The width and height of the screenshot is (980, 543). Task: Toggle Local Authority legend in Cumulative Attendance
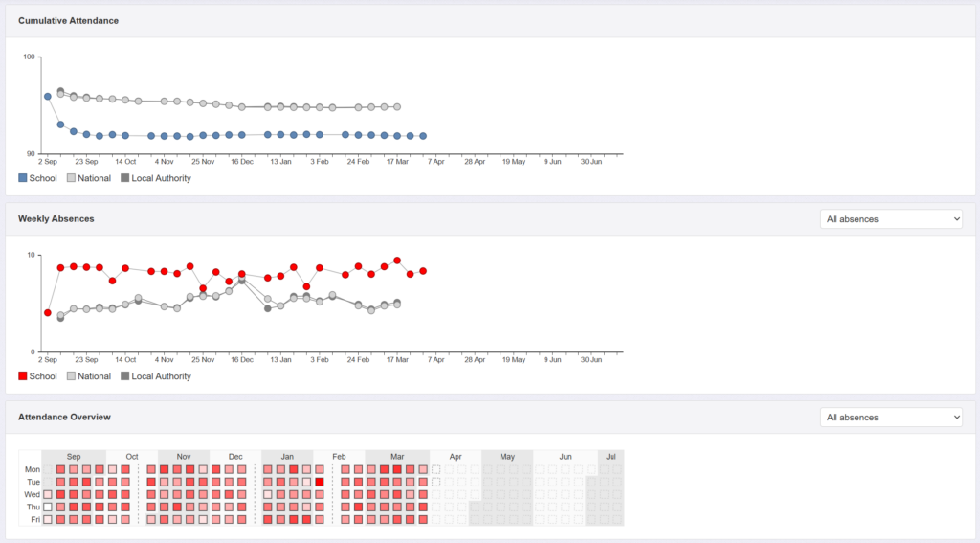(156, 178)
